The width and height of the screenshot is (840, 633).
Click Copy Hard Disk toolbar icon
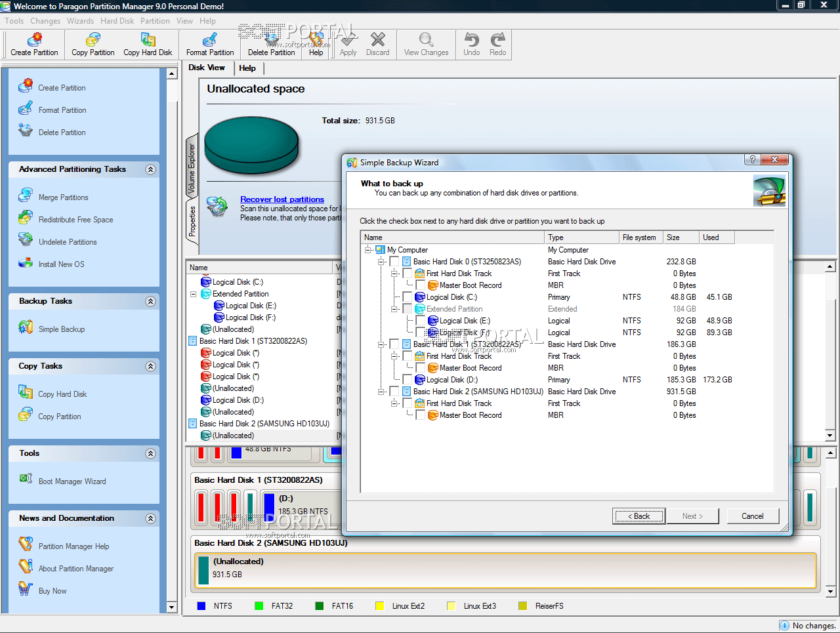pos(148,39)
